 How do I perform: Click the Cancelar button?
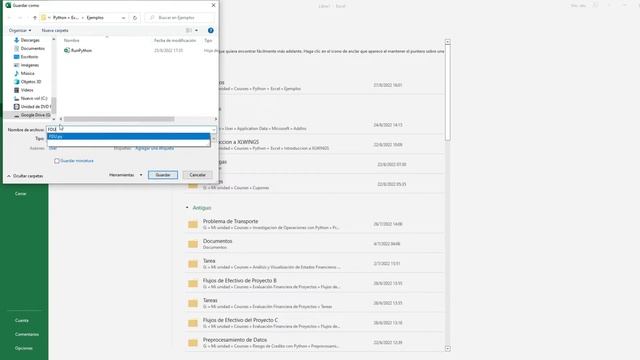[198, 175]
